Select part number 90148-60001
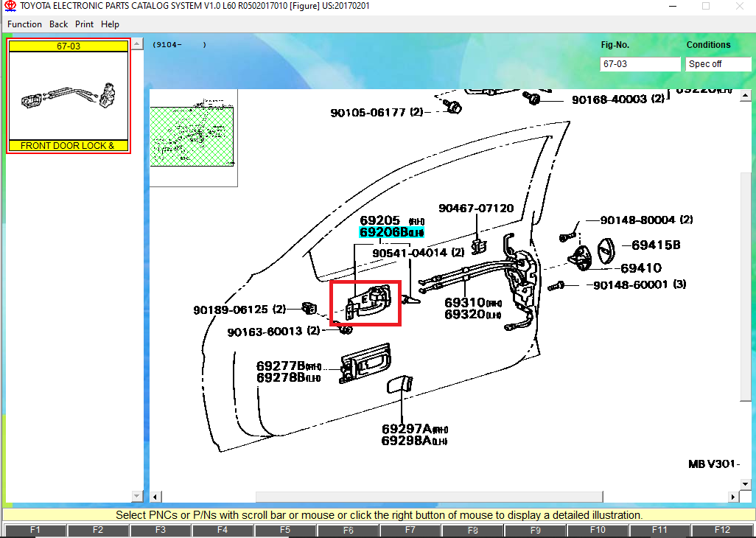 (640, 284)
